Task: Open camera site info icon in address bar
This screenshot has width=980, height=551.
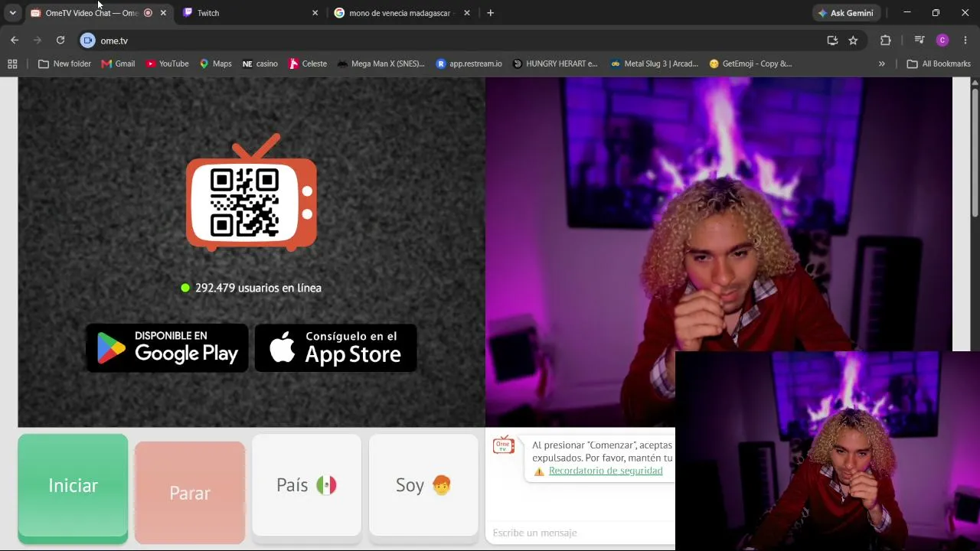Action: 87,41
